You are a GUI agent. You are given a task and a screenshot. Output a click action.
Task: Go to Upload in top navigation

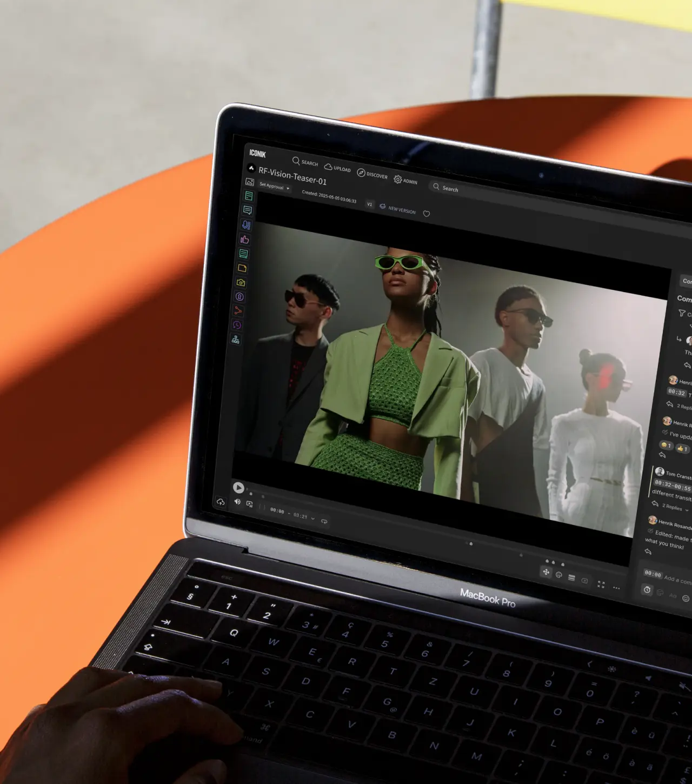[x=337, y=168]
